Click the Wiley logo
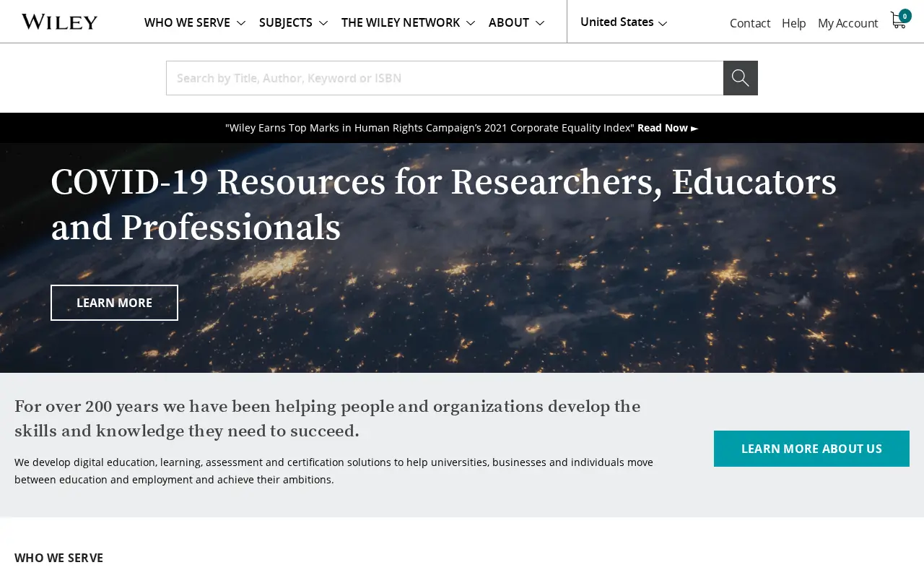Screen dimensions: 924x578 pyautogui.click(x=59, y=22)
